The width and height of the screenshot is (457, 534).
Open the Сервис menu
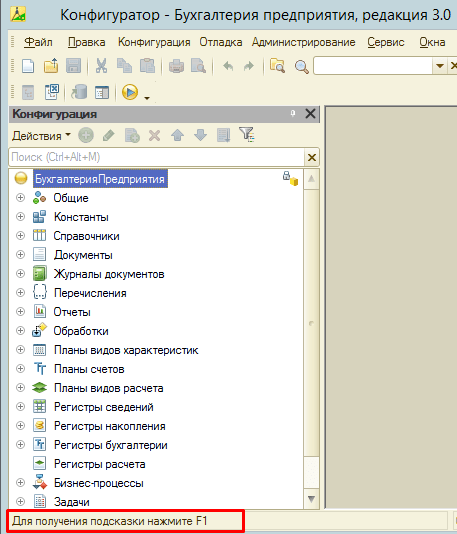pyautogui.click(x=386, y=42)
